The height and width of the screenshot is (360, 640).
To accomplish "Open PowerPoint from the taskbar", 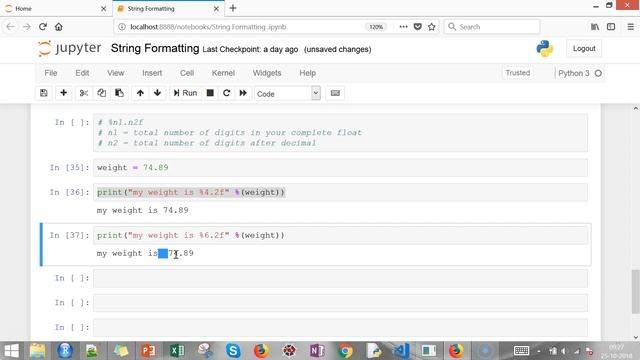I will (149, 351).
